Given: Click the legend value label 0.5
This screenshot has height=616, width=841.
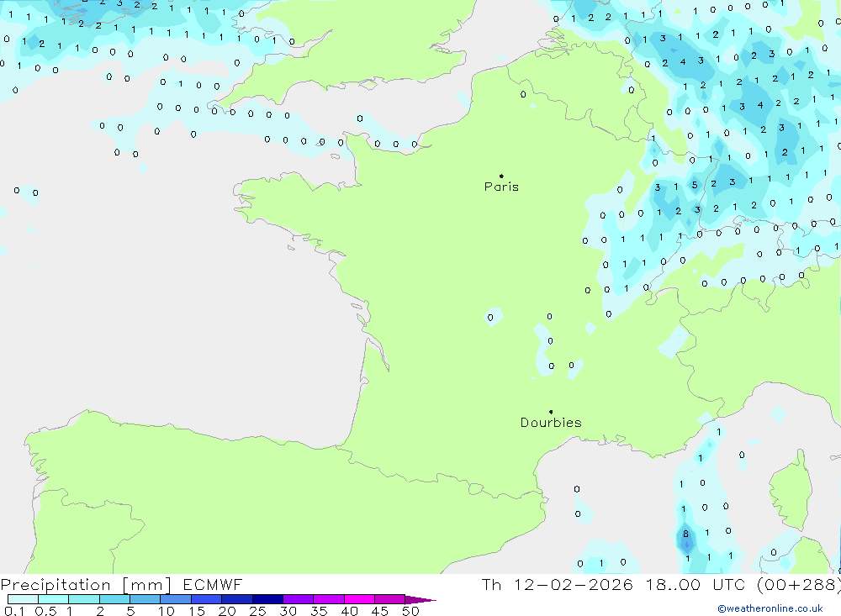Looking at the screenshot, I should click(45, 611).
